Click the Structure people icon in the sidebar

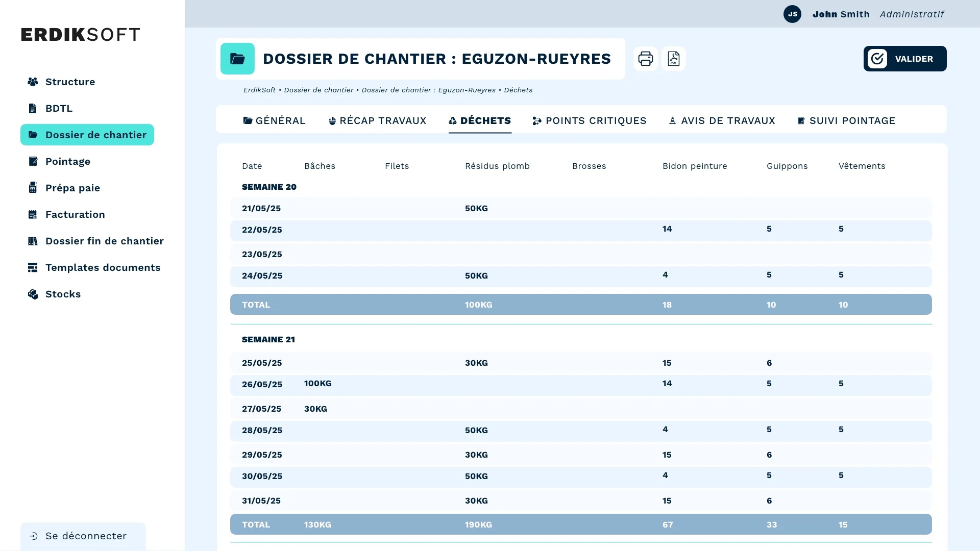tap(33, 82)
